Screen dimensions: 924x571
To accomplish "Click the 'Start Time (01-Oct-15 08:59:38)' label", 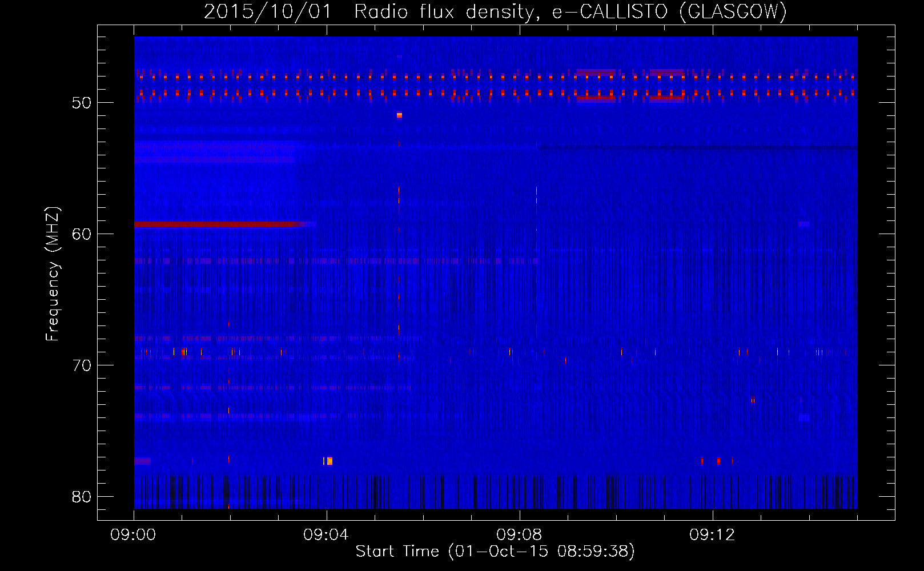I will point(495,552).
